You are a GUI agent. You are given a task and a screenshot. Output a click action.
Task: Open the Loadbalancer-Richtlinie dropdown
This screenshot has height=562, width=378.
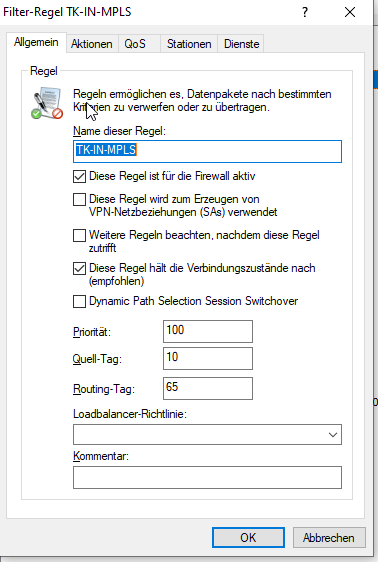(x=207, y=435)
